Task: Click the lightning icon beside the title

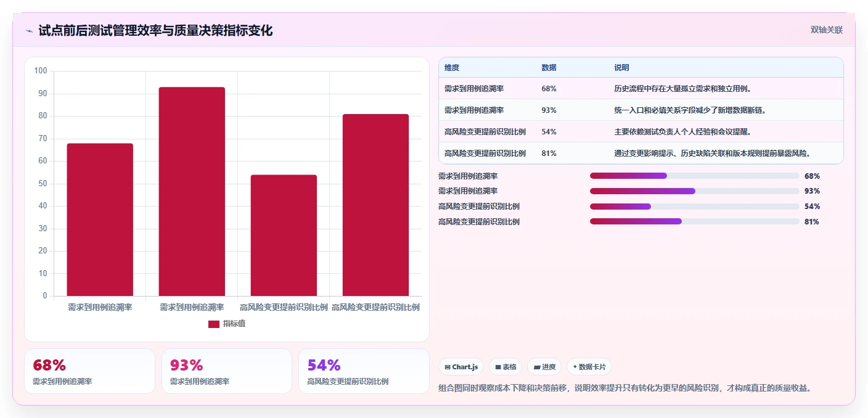Action: pyautogui.click(x=29, y=31)
